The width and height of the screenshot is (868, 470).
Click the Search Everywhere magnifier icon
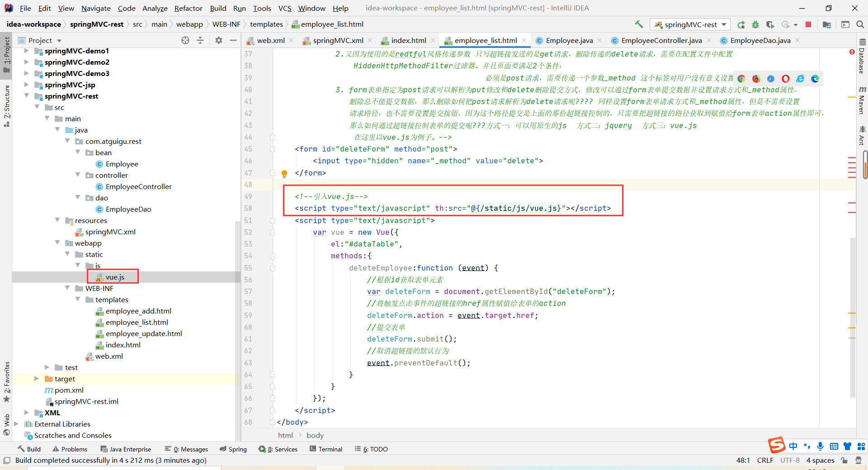coord(860,24)
